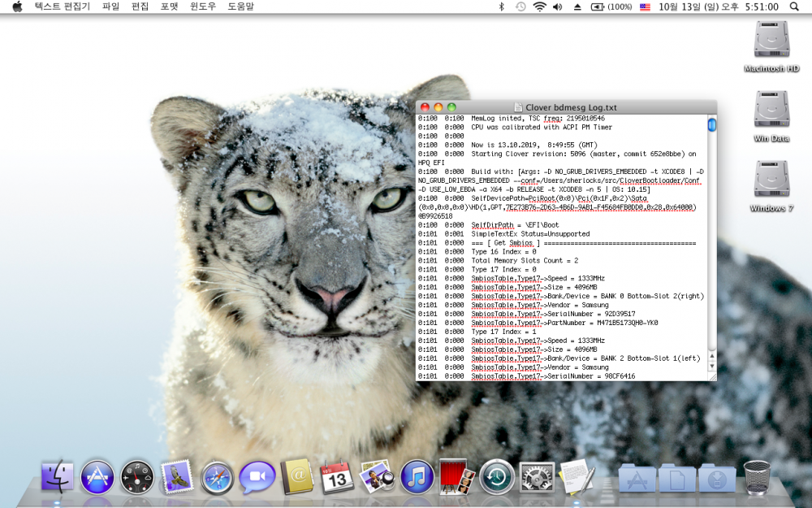Click 'BANK 2 Bottom-Slot 1(left)' line
Viewport: 812px width, 508px height.
tap(585, 358)
